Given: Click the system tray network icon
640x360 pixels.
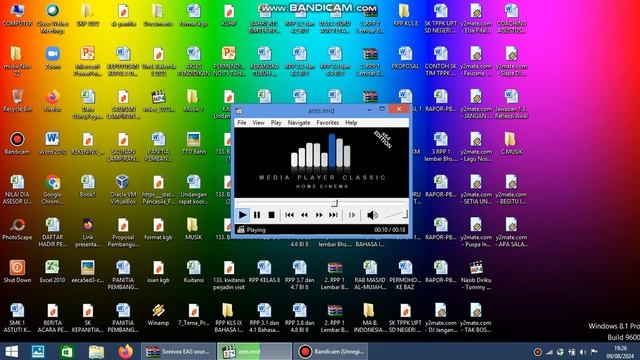Looking at the screenshot, I should 549,352.
